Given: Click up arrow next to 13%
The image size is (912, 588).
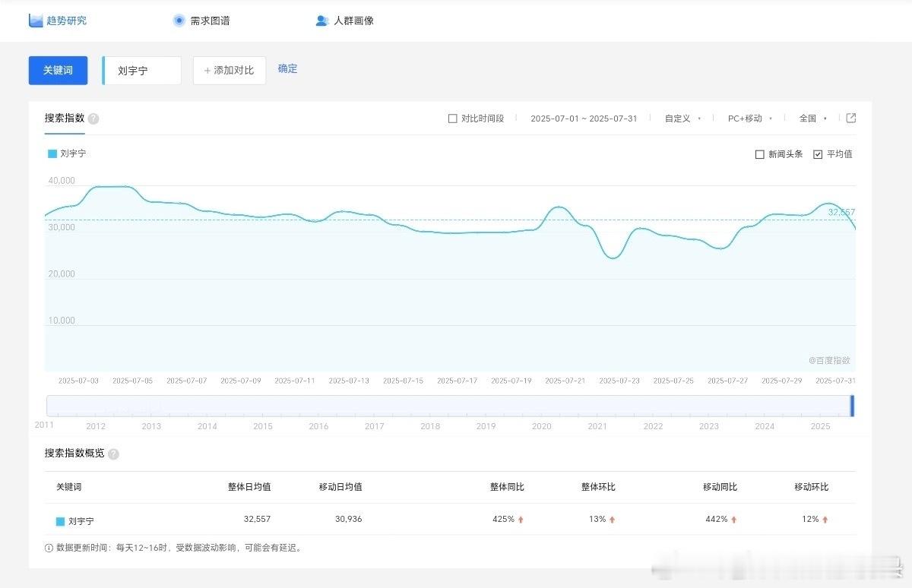Looking at the screenshot, I should [612, 520].
